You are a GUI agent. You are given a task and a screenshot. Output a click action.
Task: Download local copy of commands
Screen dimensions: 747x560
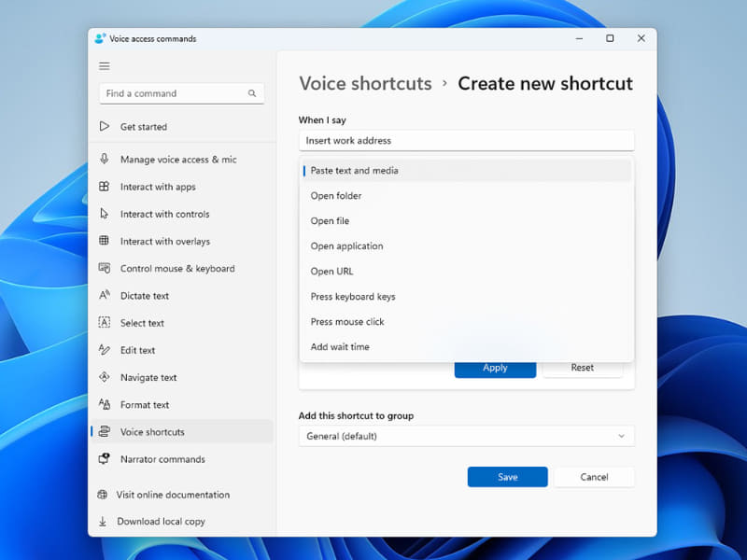(161, 522)
